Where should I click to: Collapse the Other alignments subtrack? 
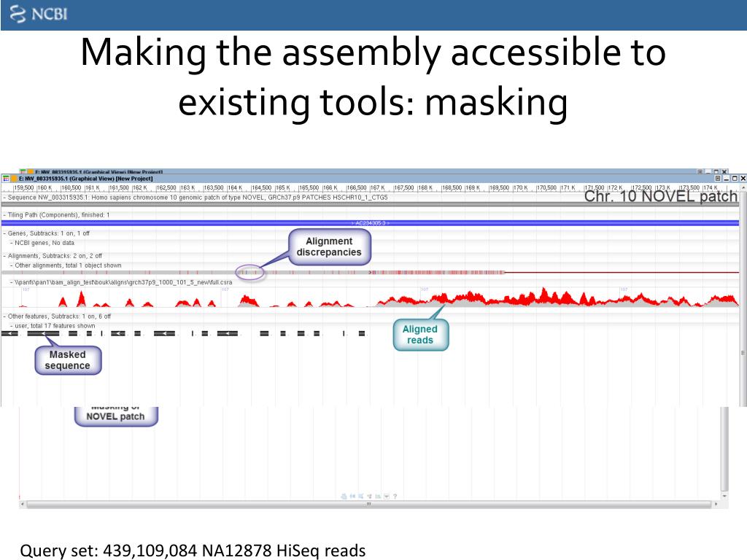pyautogui.click(x=12, y=265)
